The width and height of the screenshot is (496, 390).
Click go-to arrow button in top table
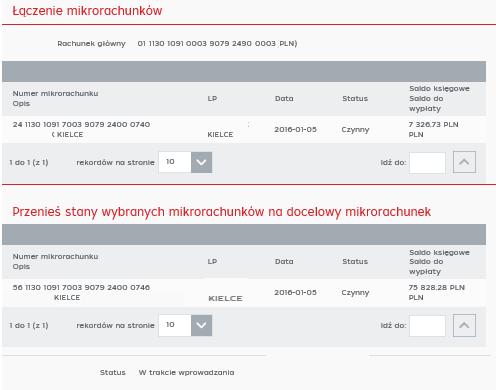pos(464,162)
